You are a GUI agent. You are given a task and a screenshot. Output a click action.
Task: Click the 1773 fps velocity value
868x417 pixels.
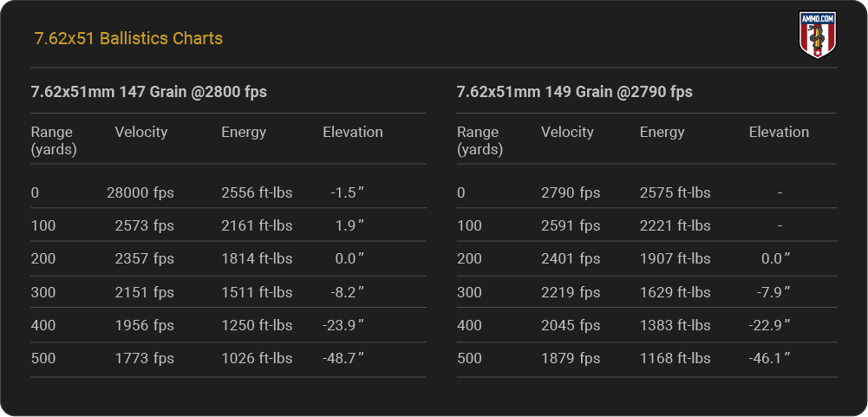coord(144,358)
